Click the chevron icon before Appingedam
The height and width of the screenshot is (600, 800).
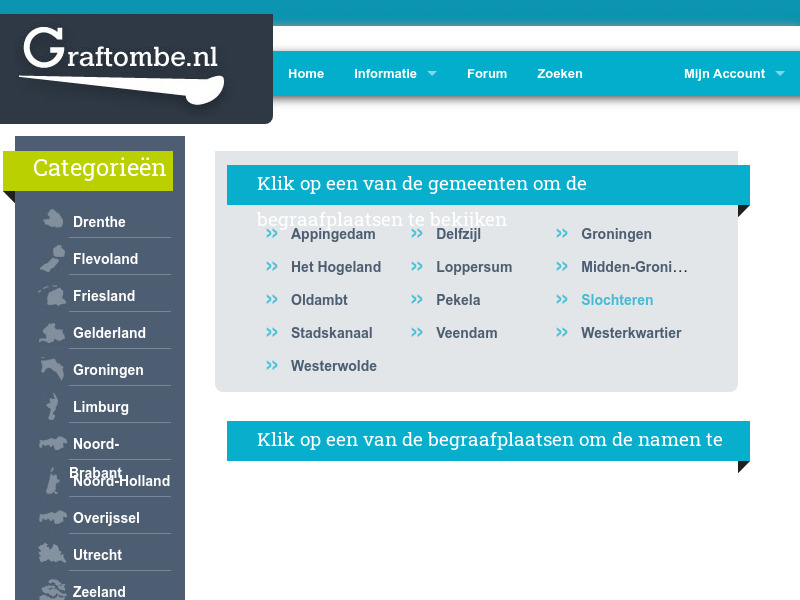coord(271,233)
